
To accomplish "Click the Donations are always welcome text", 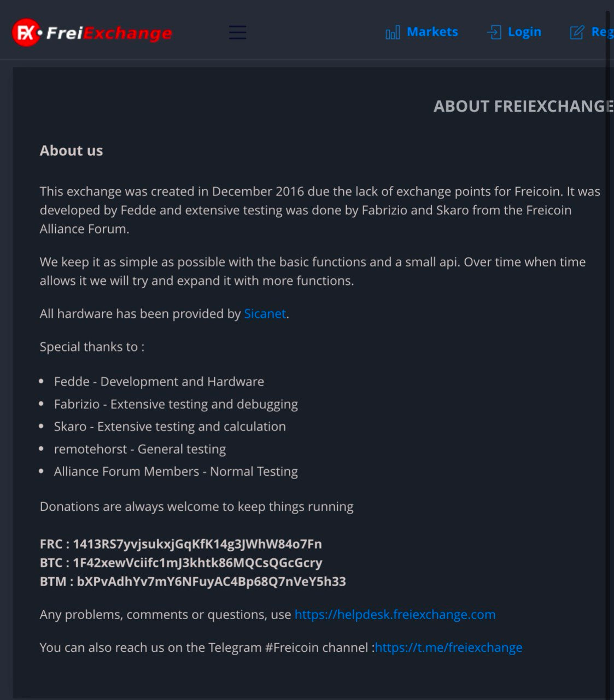I will 196,506.
